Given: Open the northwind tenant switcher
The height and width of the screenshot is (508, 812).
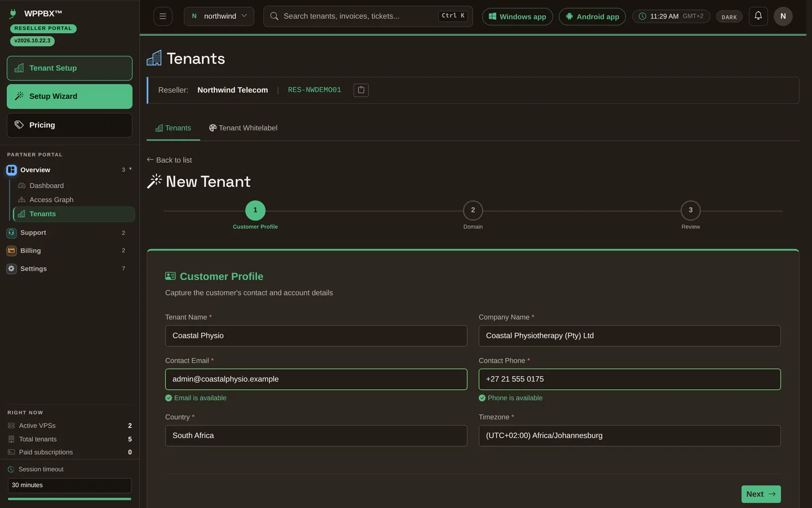Looking at the screenshot, I should coord(219,16).
